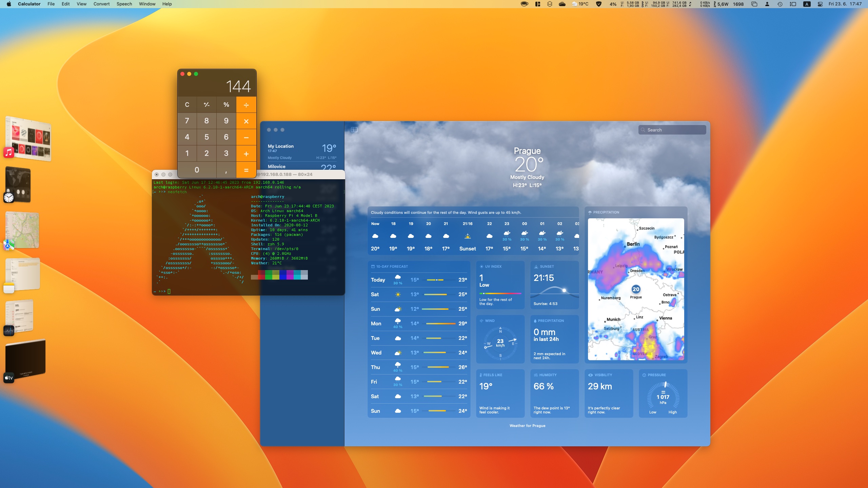Select My Location in Weather sidebar
The image size is (868, 488).
coord(302,151)
